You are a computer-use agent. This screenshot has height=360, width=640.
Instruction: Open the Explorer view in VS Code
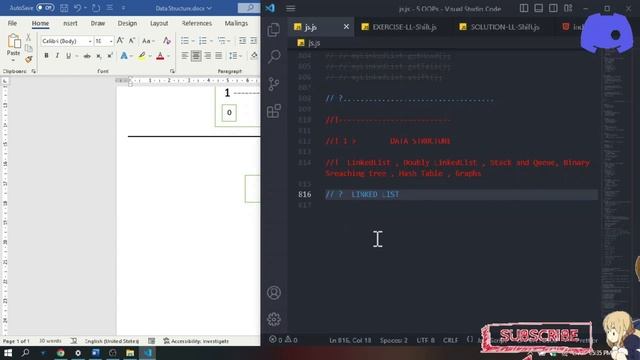pos(274,30)
